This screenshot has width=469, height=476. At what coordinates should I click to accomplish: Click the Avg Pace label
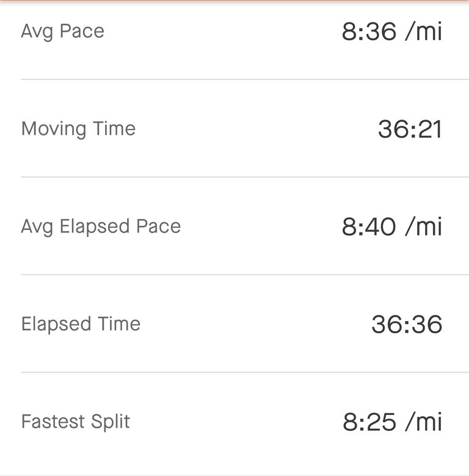point(62,31)
